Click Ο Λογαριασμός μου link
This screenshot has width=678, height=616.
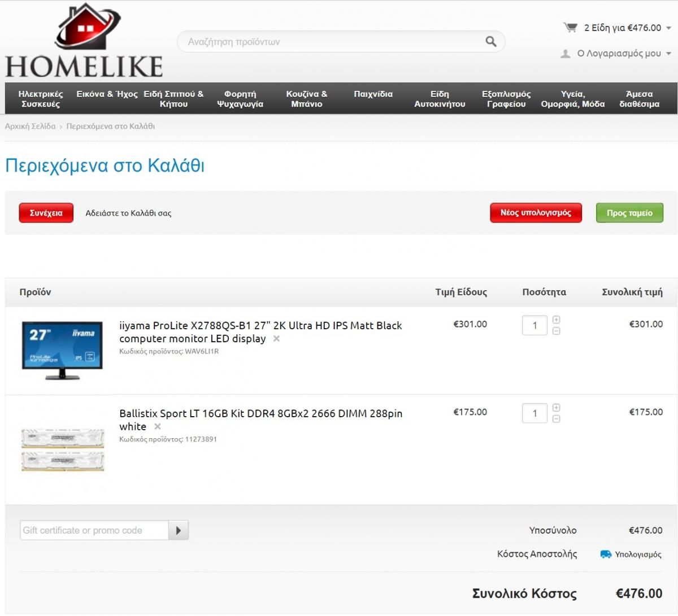[619, 54]
